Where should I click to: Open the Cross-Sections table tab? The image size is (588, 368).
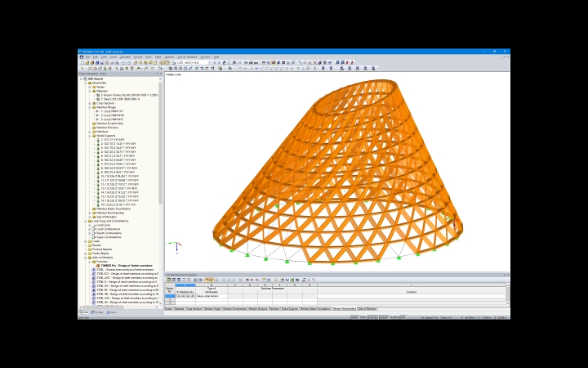[x=194, y=308]
